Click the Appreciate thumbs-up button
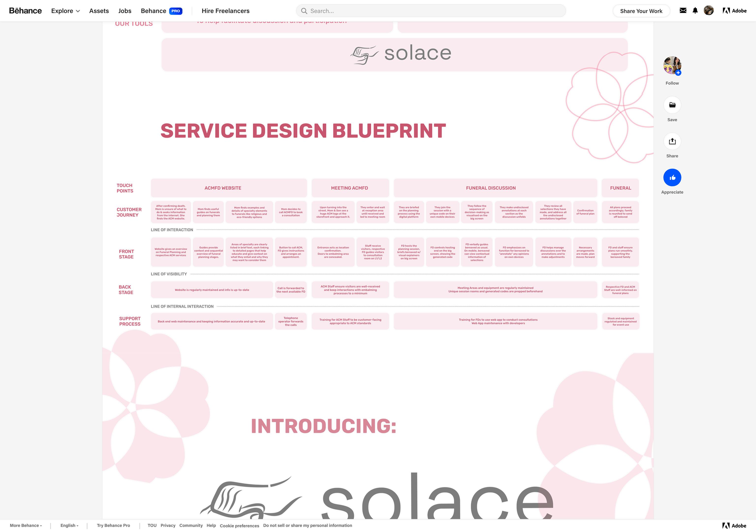This screenshot has height=532, width=756. pyautogui.click(x=672, y=178)
